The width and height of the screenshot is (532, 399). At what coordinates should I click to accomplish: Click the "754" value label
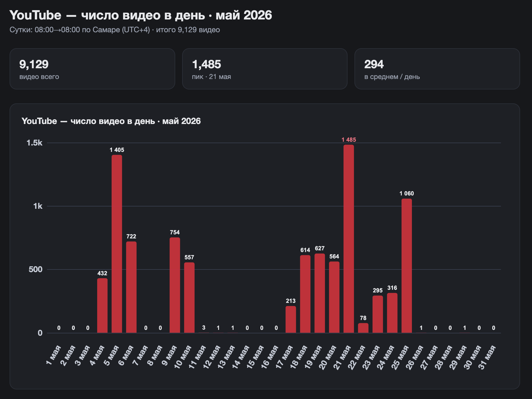[175, 232]
